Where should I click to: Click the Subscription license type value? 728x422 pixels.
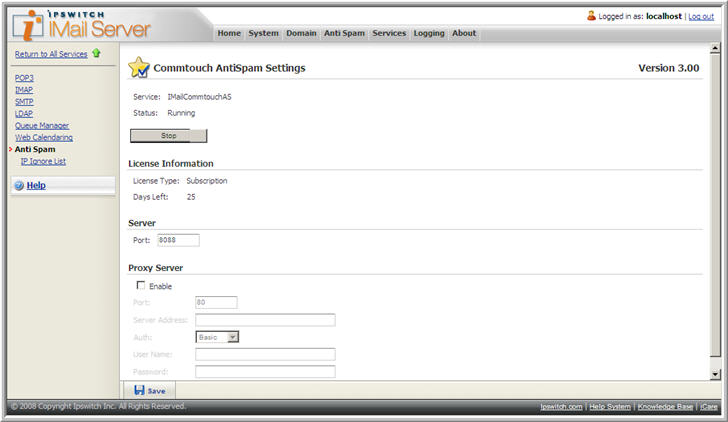pyautogui.click(x=207, y=181)
